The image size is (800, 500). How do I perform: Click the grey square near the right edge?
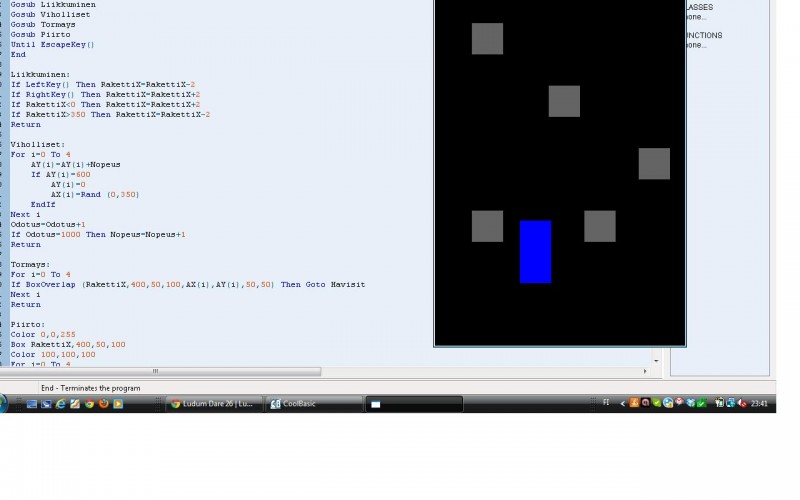click(654, 164)
